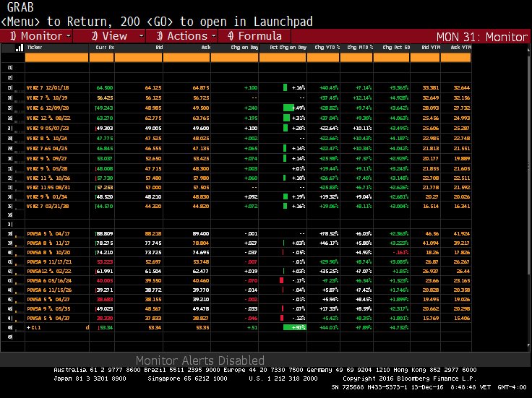Click the orange input cell under Ticker header
Viewport: 532px width, 398px height.
pyautogui.click(x=54, y=58)
